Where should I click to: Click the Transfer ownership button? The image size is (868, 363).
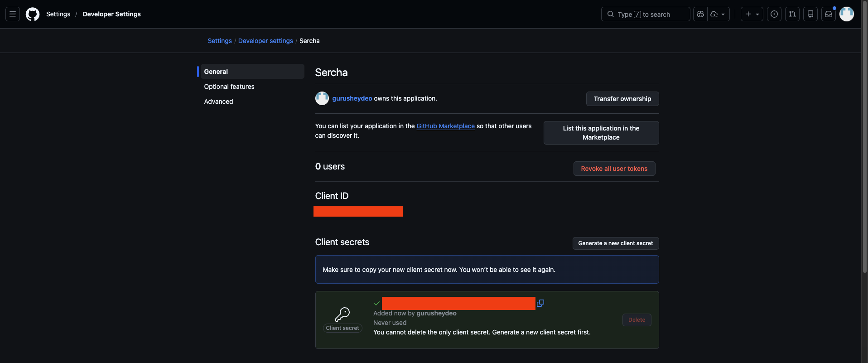pyautogui.click(x=622, y=99)
